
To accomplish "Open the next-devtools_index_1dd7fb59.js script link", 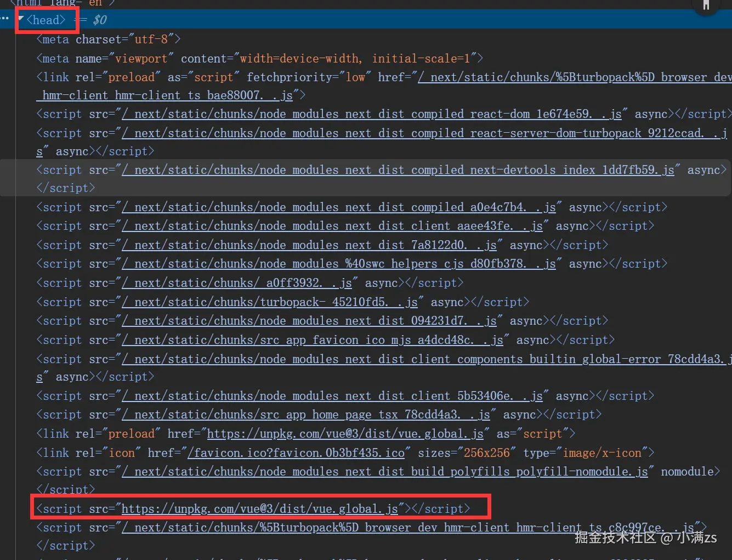I will pyautogui.click(x=398, y=170).
